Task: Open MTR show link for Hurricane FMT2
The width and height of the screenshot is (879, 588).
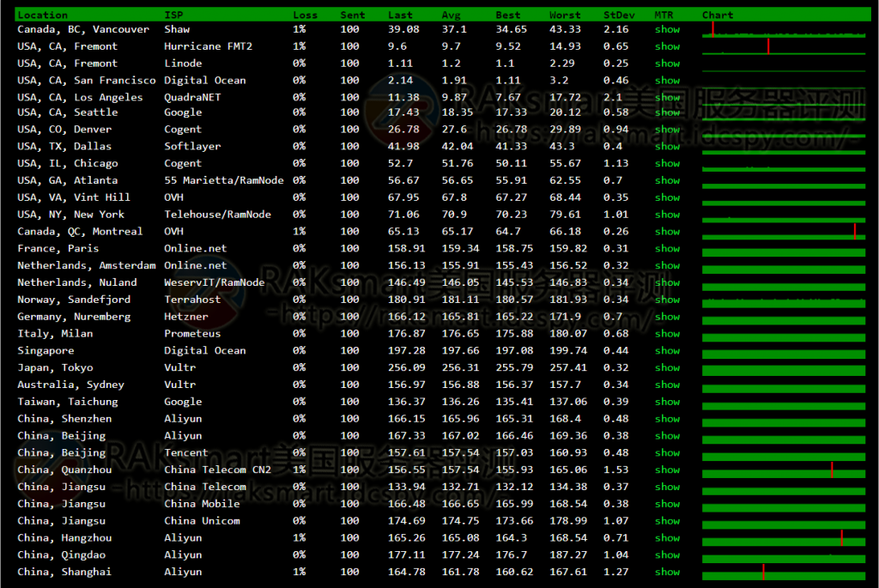Action: pos(667,46)
